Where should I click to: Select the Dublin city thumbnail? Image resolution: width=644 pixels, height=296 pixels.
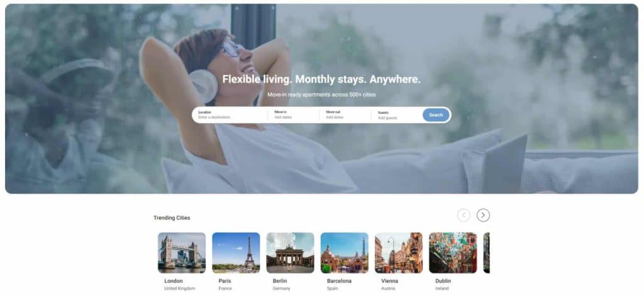pyautogui.click(x=453, y=253)
